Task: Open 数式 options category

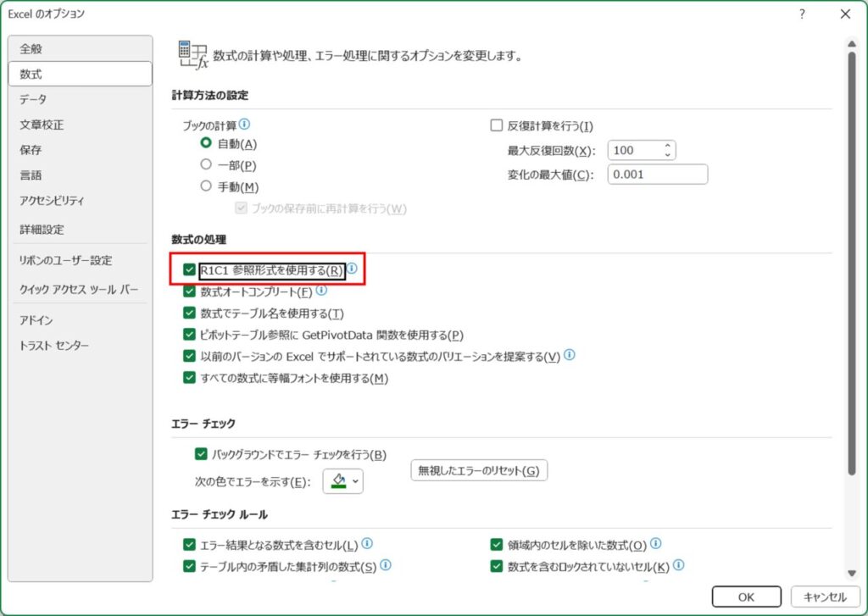Action: [81, 74]
